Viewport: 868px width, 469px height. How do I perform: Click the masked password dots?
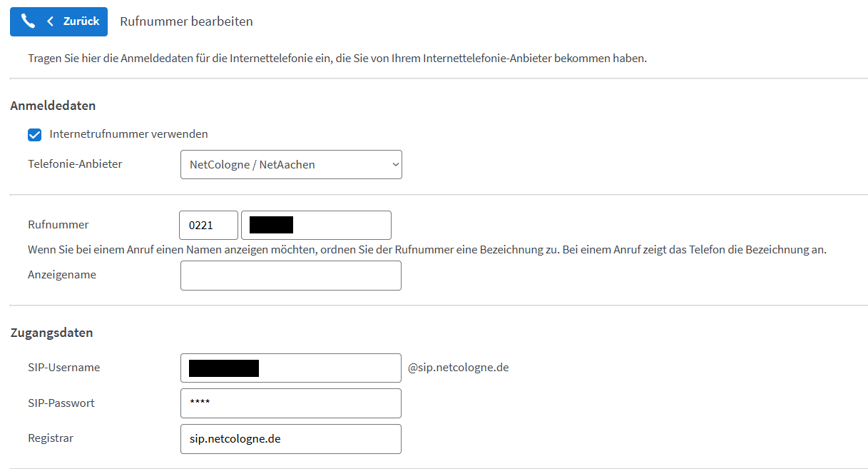[x=200, y=403]
